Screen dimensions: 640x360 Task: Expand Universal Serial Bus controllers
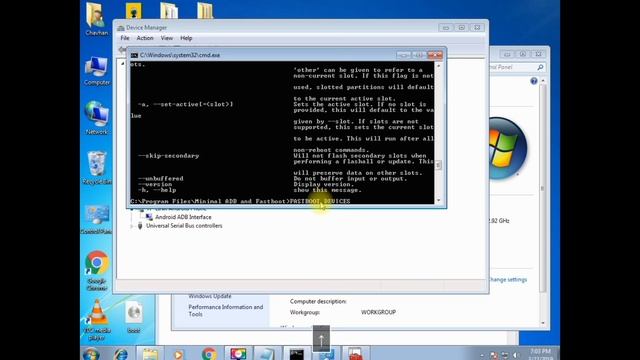pyautogui.click(x=131, y=226)
